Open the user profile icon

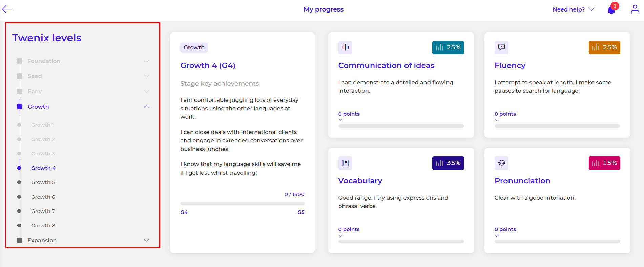pos(635,9)
